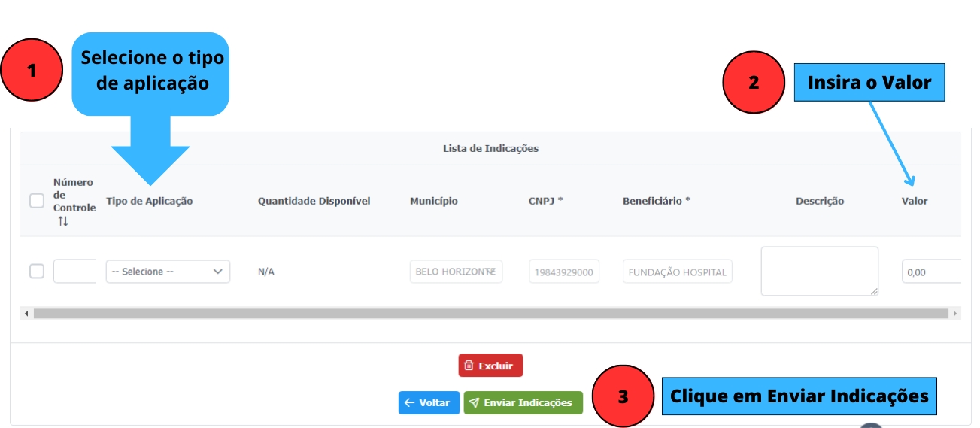This screenshot has width=980, height=428.
Task: Click the scrollbar's left arrow
Action: [26, 313]
